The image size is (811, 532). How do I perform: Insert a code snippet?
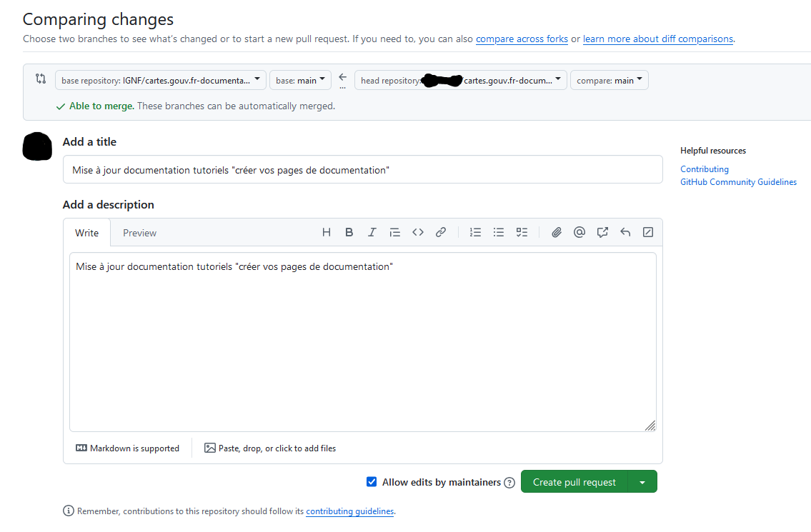pyautogui.click(x=418, y=231)
